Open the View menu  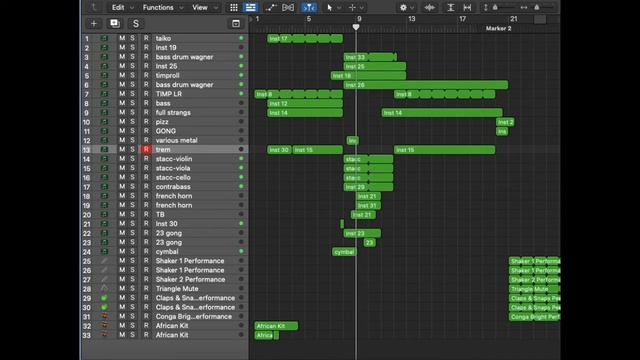200,7
